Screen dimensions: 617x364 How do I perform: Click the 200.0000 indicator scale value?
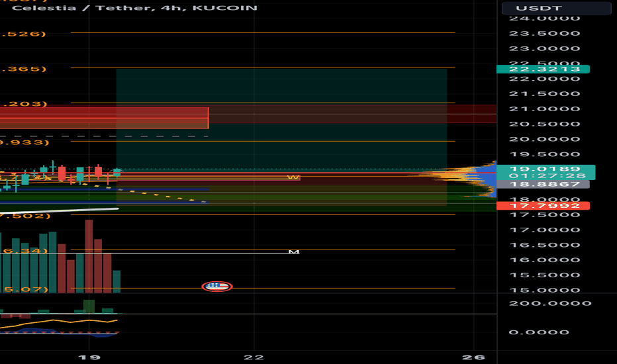pyautogui.click(x=550, y=303)
